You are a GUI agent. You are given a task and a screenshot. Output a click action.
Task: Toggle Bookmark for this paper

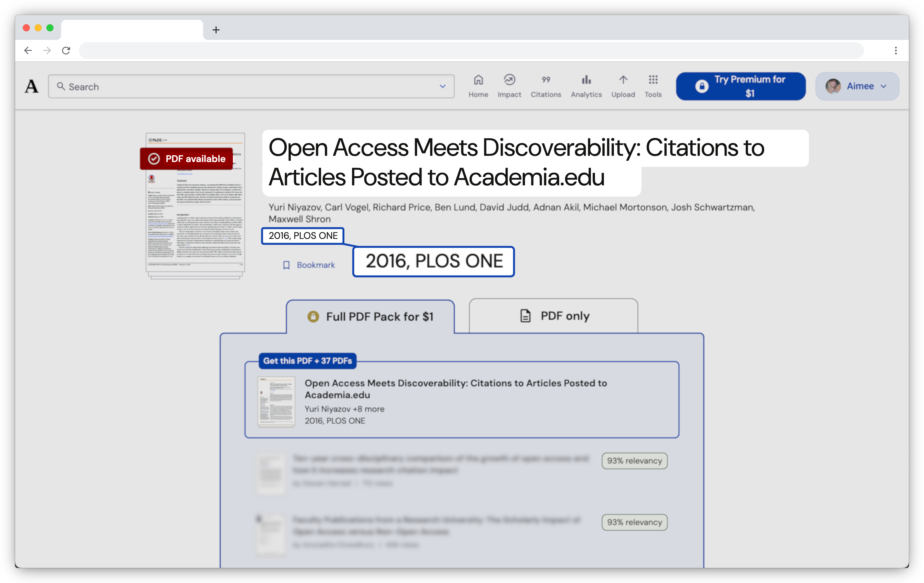(309, 265)
